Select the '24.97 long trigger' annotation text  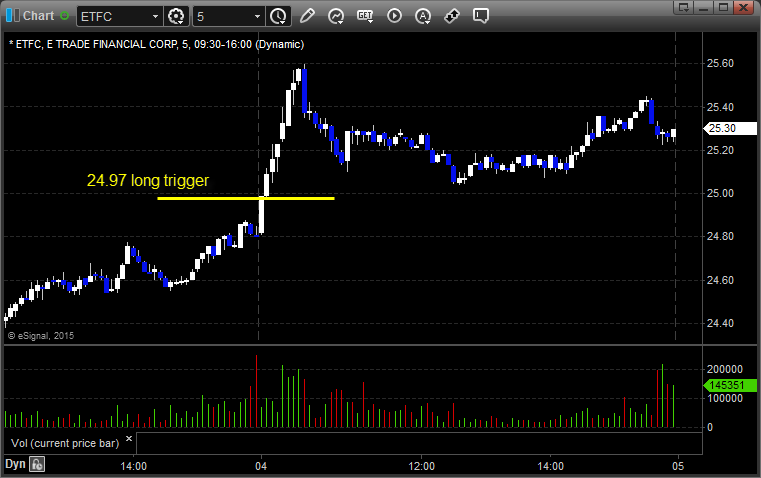coord(148,181)
